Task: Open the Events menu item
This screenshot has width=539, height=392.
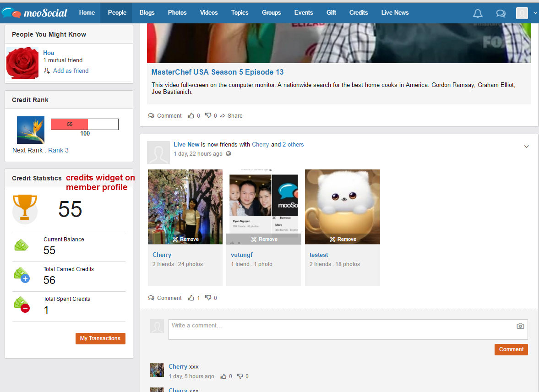Action: coord(304,13)
